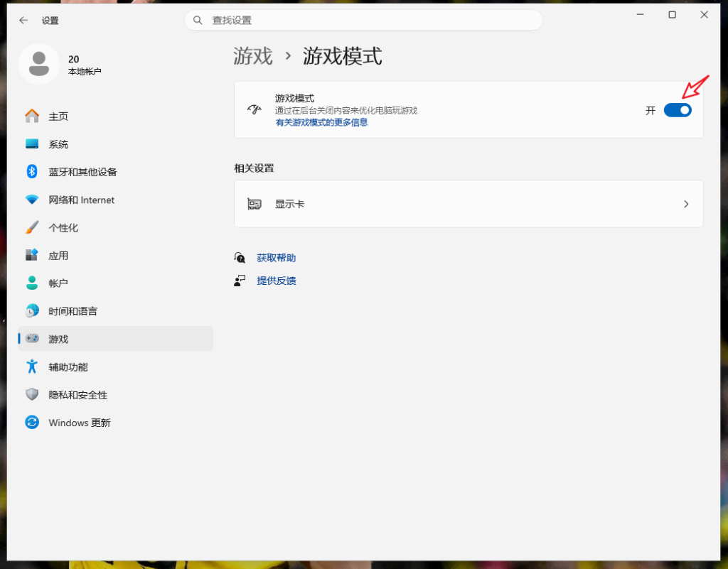The width and height of the screenshot is (728, 569).
Task: Click the 获取帮助 headset icon
Action: tap(240, 258)
